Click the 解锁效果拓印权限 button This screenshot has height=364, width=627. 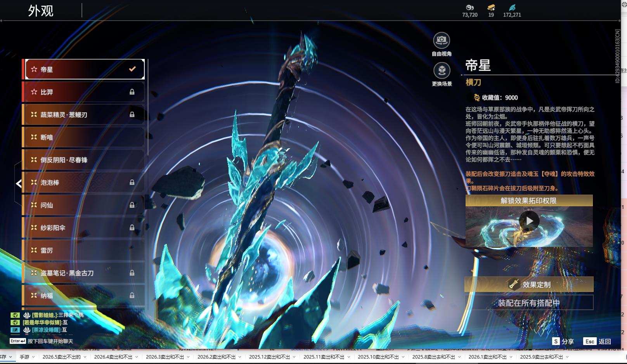(529, 200)
